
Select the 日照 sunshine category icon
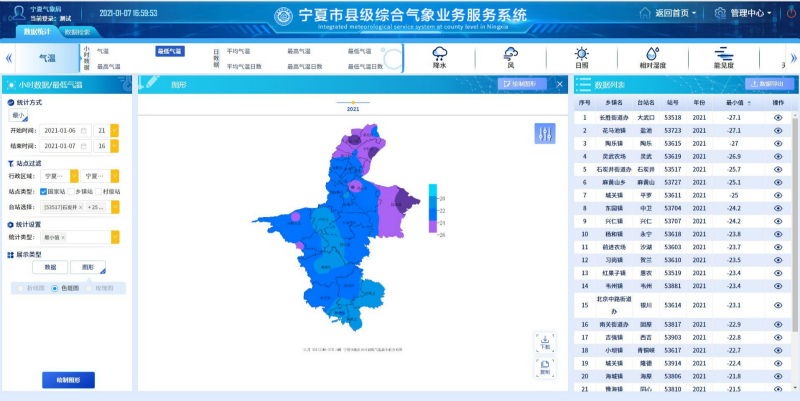[x=581, y=57]
